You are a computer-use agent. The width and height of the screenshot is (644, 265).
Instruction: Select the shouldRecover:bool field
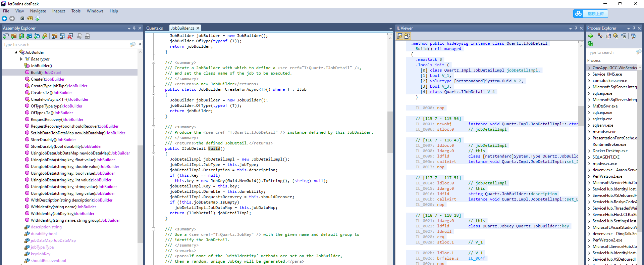pos(48,261)
